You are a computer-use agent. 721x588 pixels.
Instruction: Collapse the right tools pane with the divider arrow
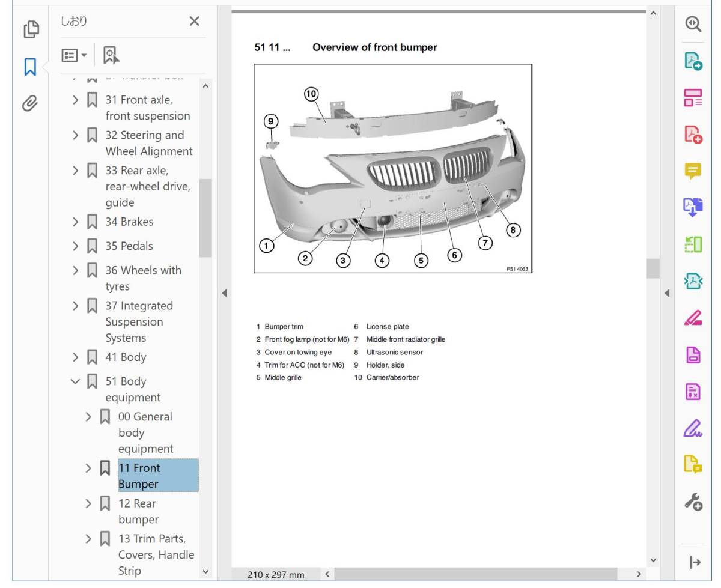666,294
